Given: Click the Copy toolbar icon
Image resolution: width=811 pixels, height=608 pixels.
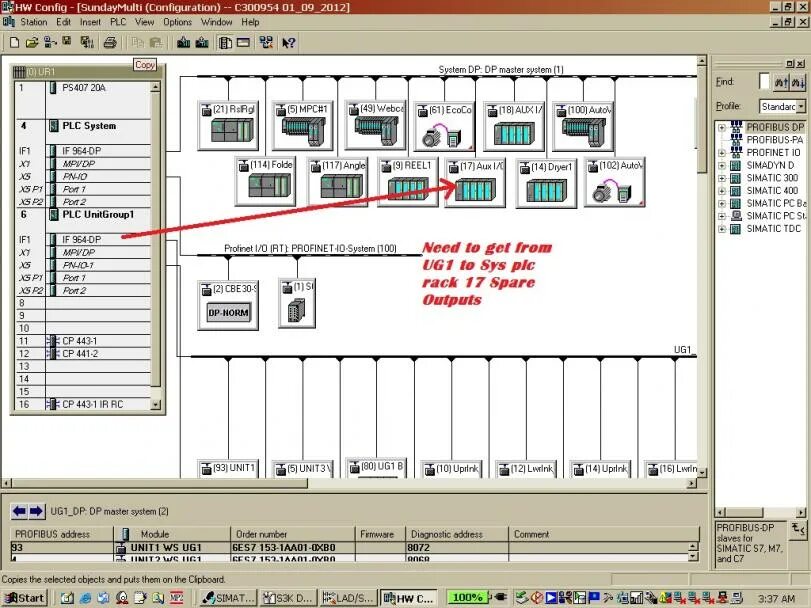Looking at the screenshot, I should click(x=138, y=42).
